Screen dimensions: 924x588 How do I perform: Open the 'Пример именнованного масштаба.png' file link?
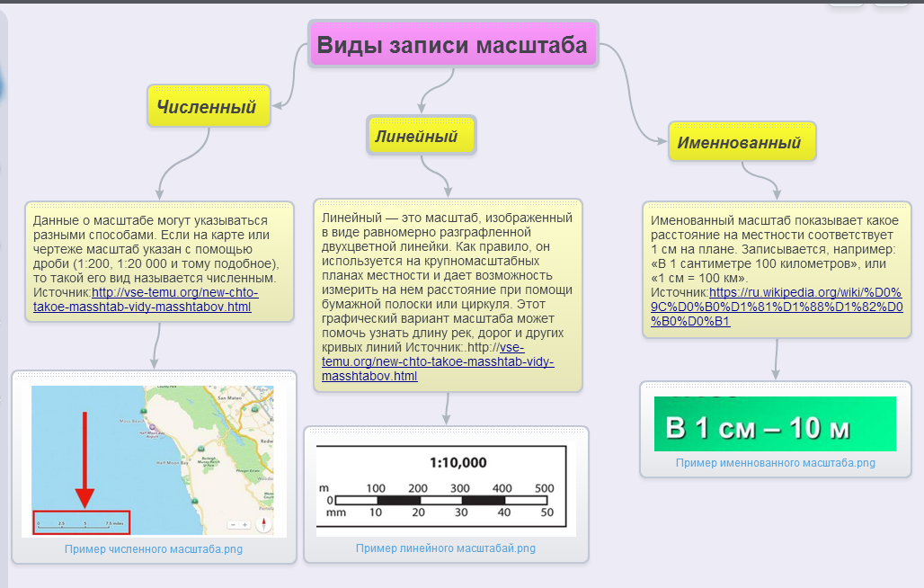coord(775,462)
